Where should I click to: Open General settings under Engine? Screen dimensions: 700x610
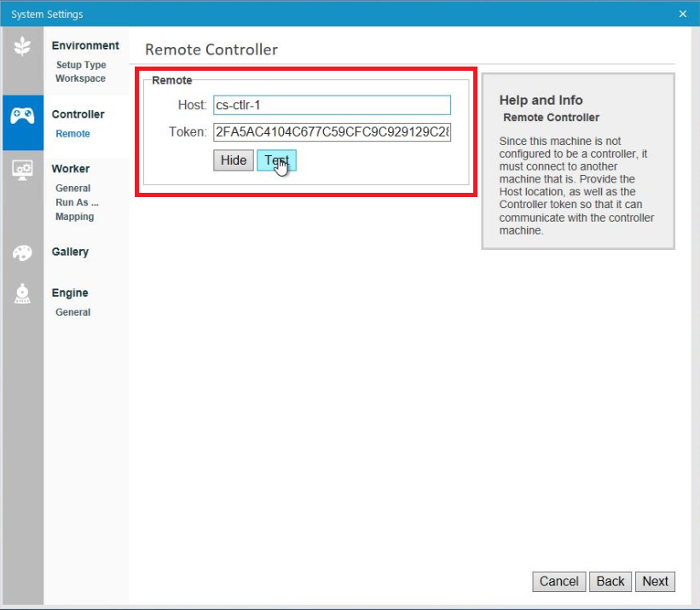click(72, 312)
